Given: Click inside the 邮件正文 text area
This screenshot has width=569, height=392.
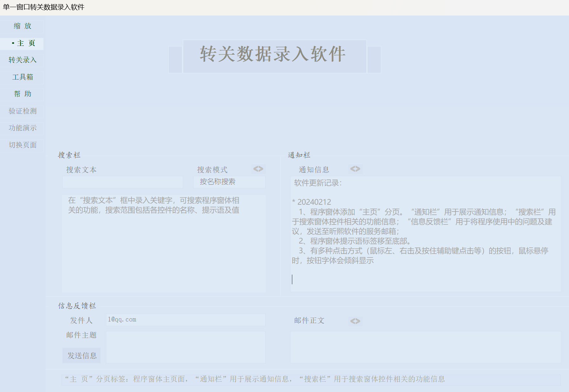Looking at the screenshot, I should [425, 347].
